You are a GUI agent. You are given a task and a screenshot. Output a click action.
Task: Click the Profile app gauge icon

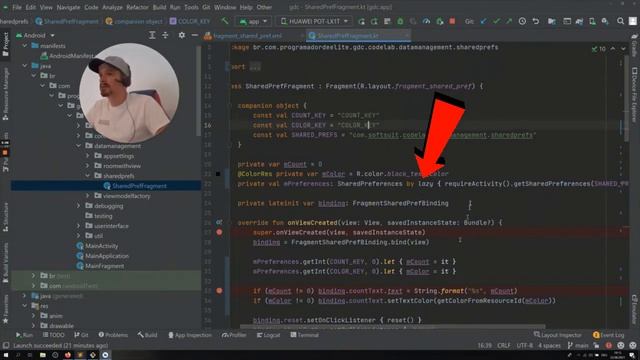(427, 21)
